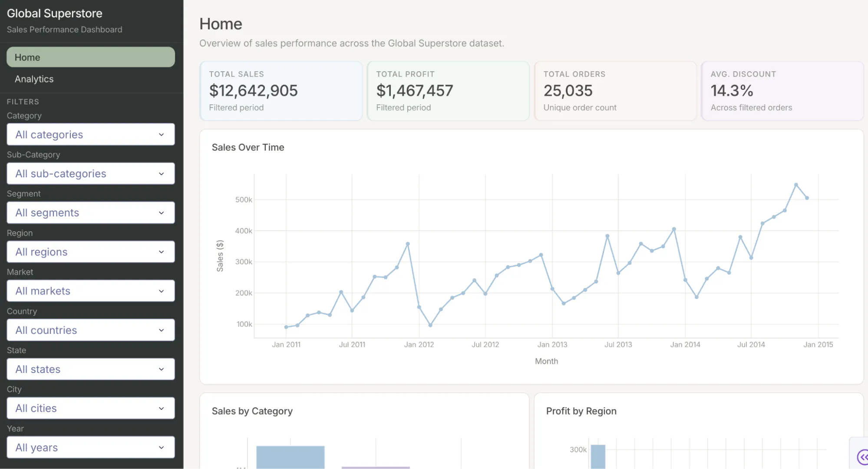
Task: Click the first blue bar in Sales by Category
Action: [290, 457]
